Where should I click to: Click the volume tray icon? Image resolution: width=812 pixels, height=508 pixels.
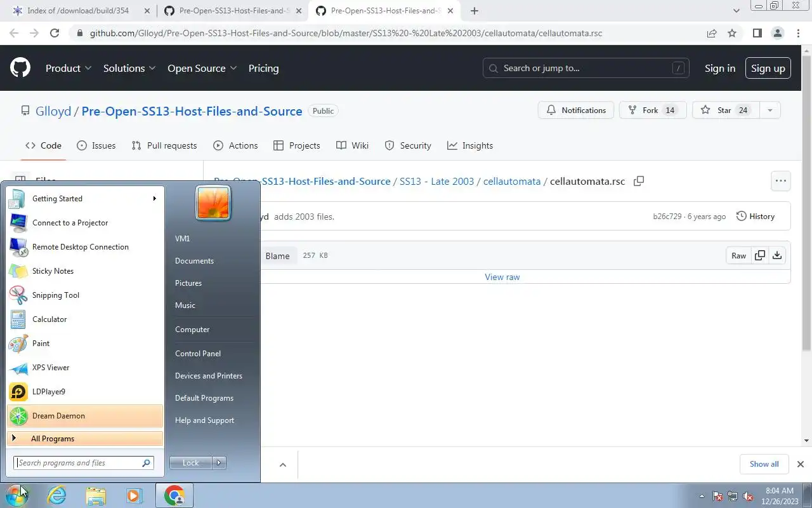coord(748,496)
